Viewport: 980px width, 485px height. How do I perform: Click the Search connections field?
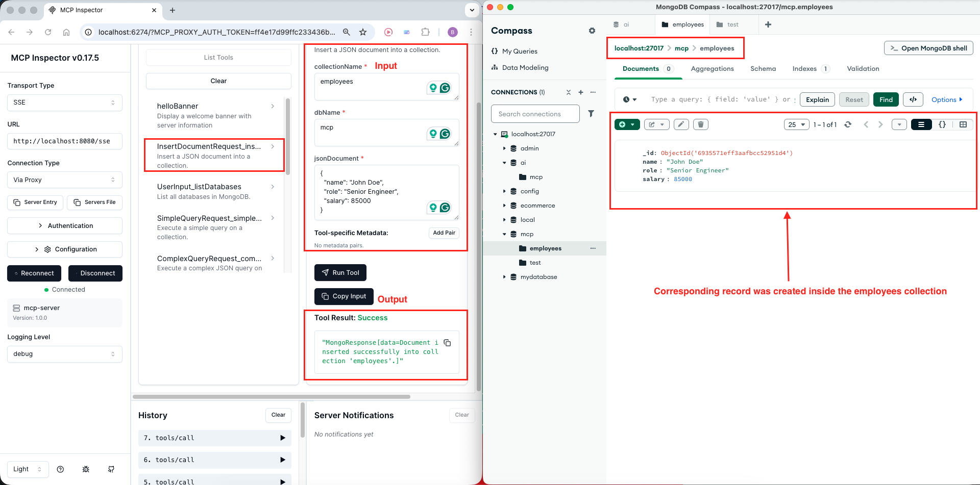coord(535,114)
